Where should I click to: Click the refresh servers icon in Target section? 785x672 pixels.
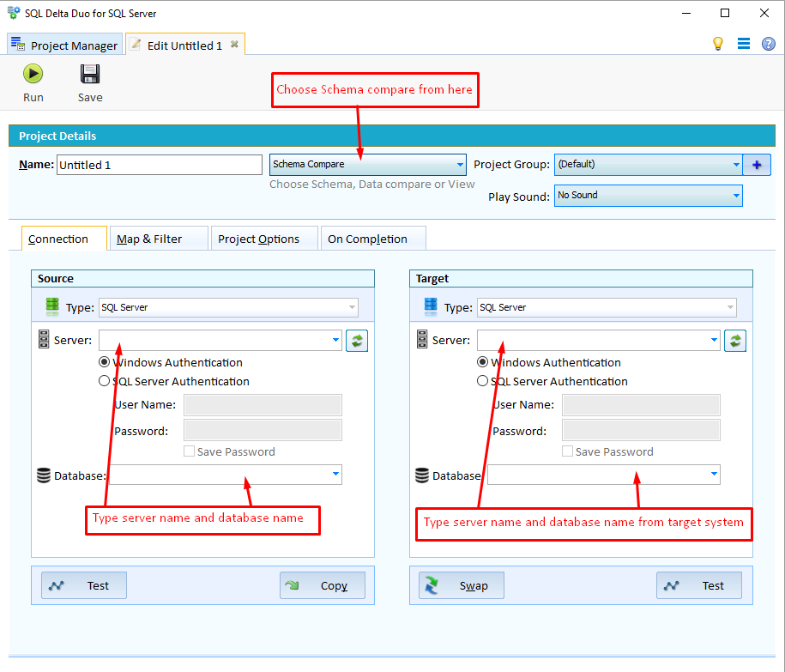click(735, 340)
